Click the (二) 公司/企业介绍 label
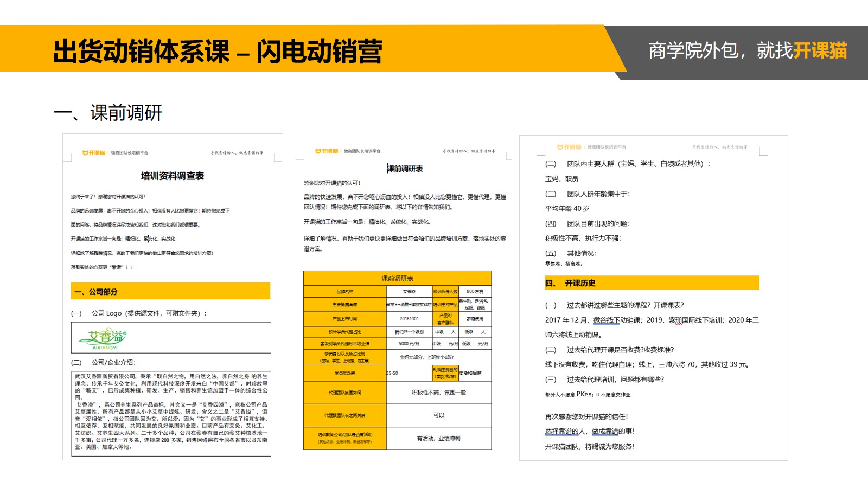Screen dimensions: 868x488 click(x=104, y=362)
